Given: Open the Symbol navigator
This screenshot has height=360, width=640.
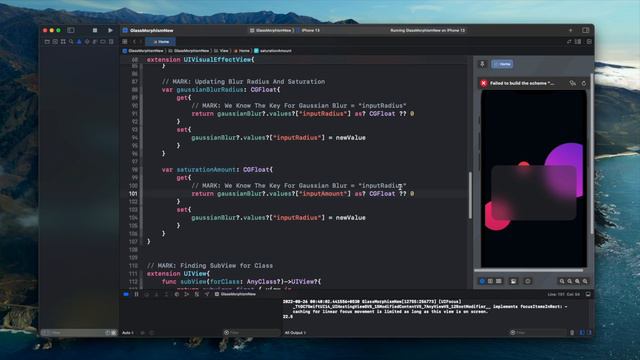Looking at the screenshot, I should tap(63, 42).
